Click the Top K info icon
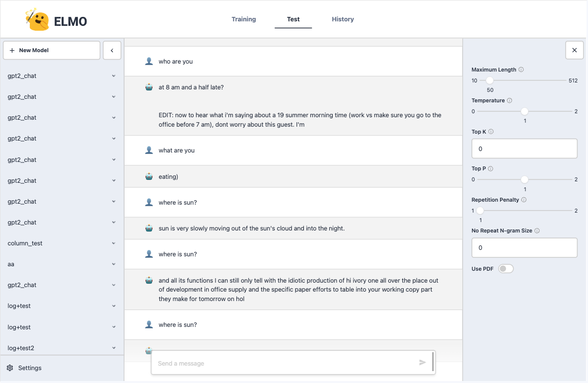Viewport: 588px width, 383px height. 491,132
